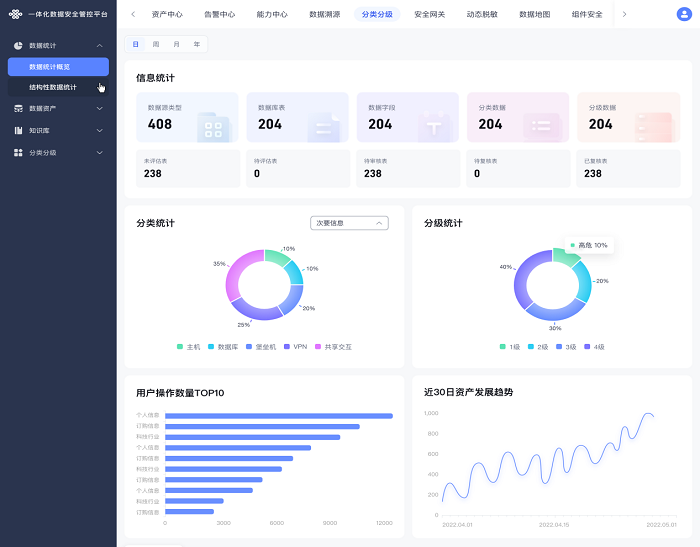
Task: Open the 数据源类型 408 card
Action: coord(187,117)
